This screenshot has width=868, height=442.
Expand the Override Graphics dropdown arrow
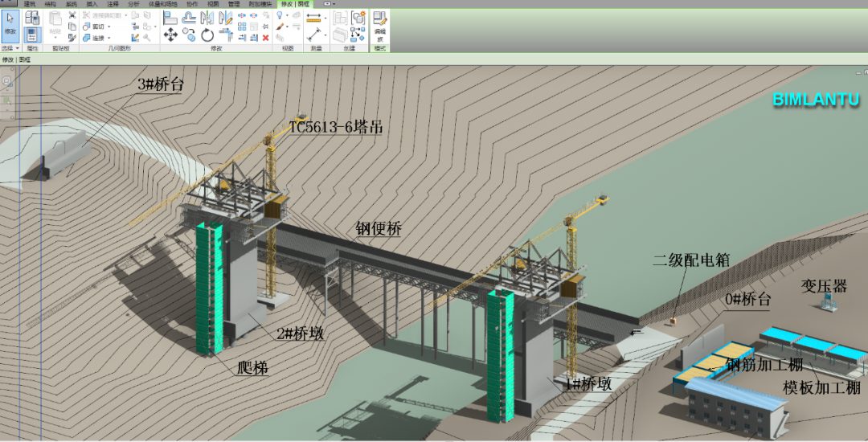click(x=287, y=26)
